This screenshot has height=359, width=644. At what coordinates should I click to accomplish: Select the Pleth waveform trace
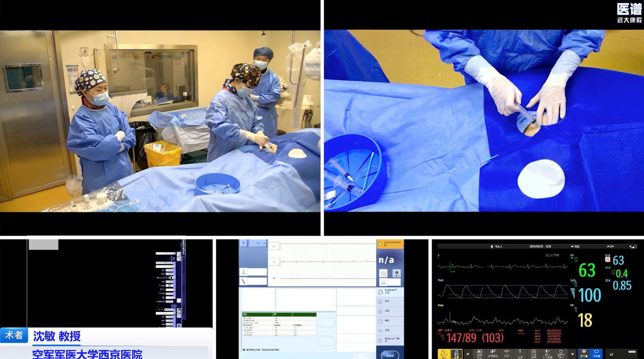click(x=503, y=291)
